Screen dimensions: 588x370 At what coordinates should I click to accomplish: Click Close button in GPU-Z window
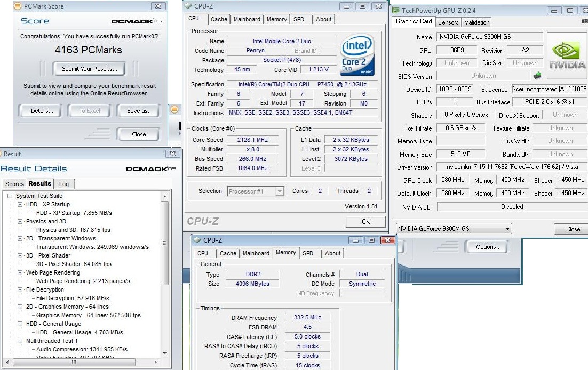point(573,229)
